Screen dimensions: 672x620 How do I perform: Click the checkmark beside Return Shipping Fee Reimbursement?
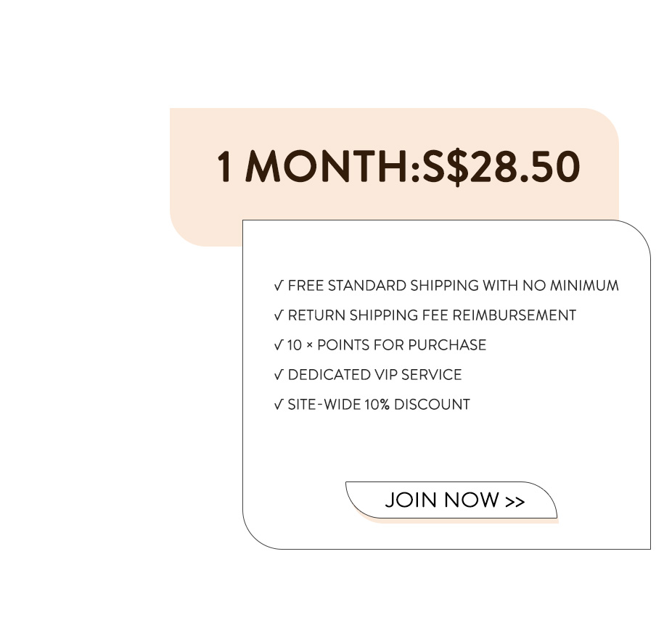pos(279,315)
